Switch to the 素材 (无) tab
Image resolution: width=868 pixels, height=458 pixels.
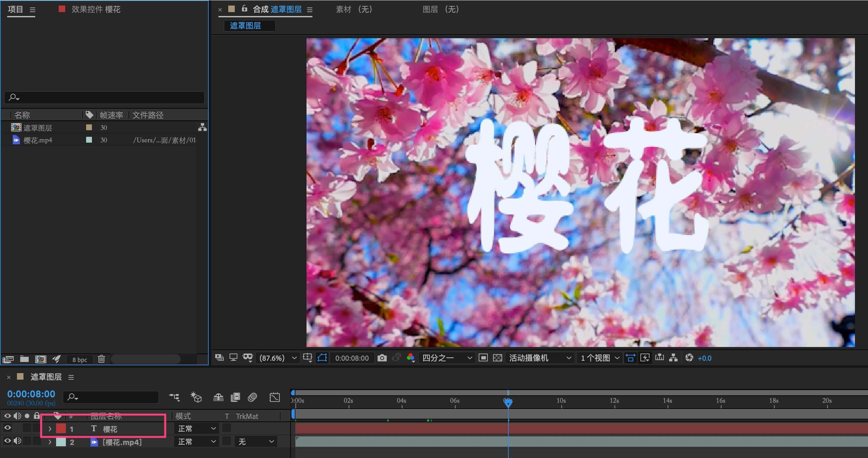(354, 9)
